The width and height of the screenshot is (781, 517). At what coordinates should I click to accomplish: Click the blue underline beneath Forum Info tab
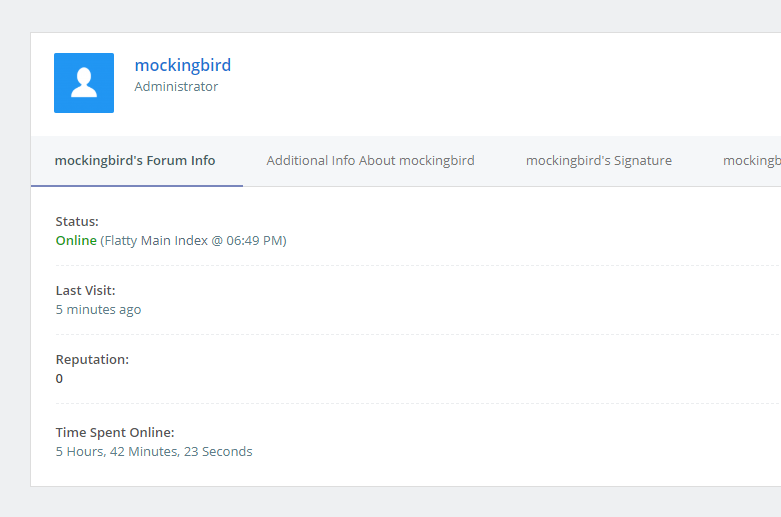pos(136,185)
